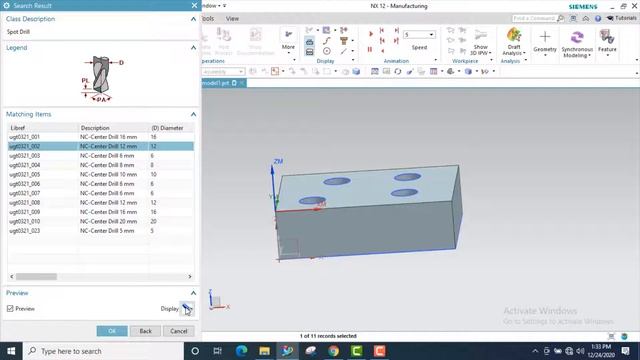Select row ugt0321_023 NC-Center Drill 5 mm
The height and width of the screenshot is (360, 640).
pyautogui.click(x=101, y=231)
